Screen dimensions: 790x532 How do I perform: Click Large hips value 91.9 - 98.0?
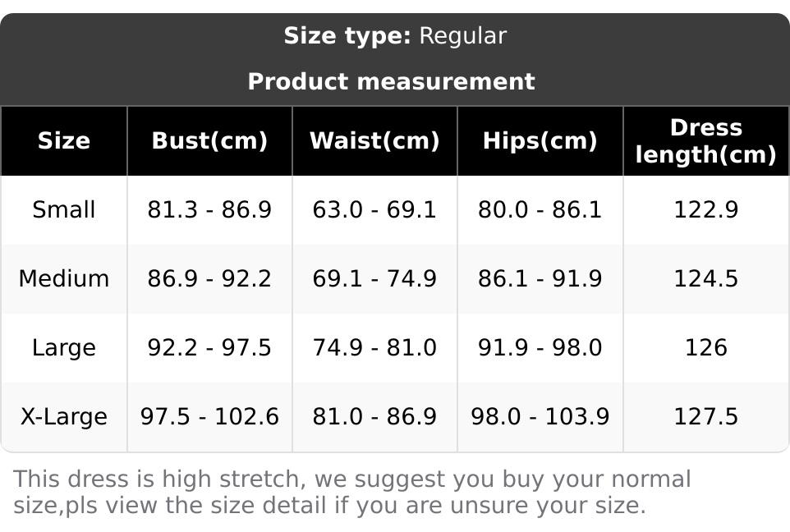[540, 347]
